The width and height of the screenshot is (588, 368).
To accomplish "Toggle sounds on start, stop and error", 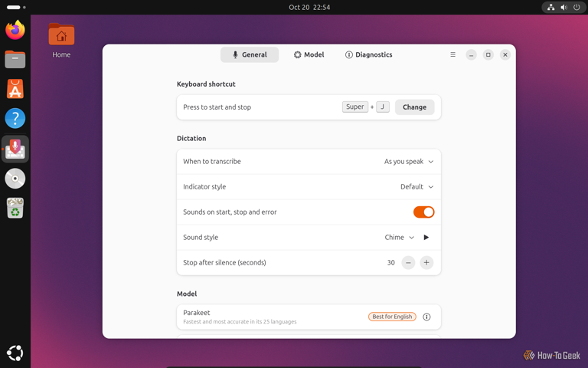I will click(423, 212).
